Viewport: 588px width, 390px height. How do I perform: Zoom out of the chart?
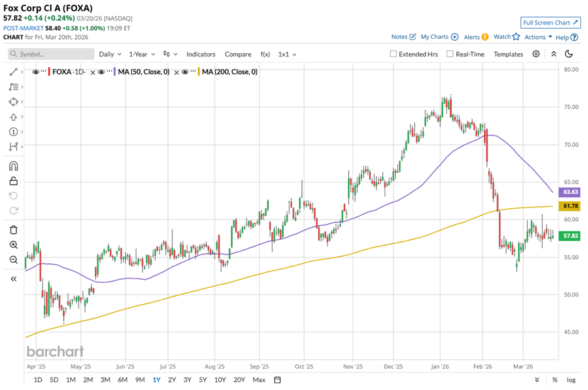14,260
